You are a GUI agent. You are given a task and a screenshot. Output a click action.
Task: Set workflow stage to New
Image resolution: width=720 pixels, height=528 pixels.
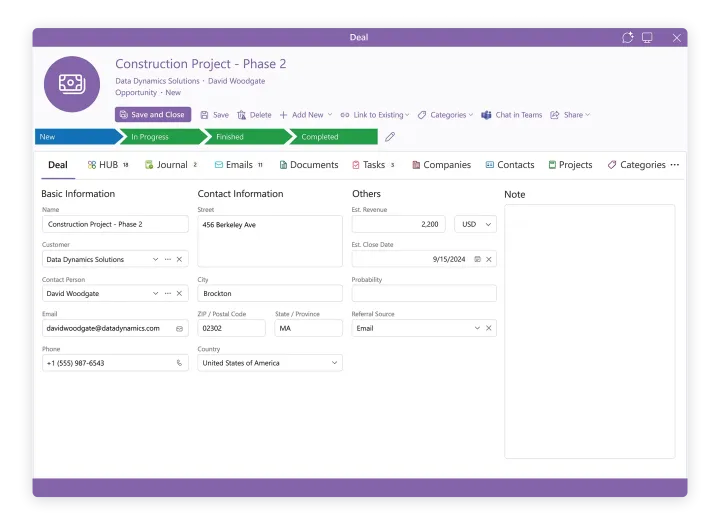point(76,137)
